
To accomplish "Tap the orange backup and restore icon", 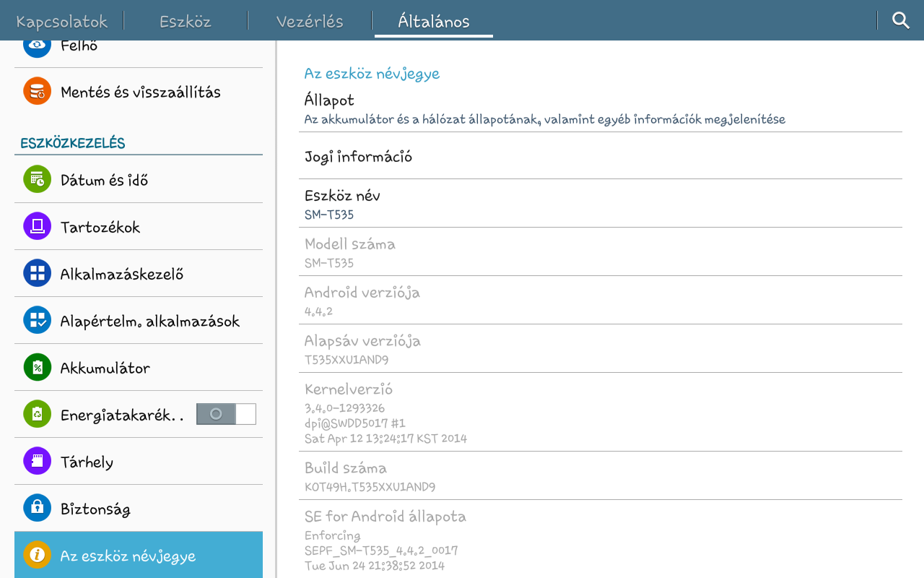I will pos(37,92).
